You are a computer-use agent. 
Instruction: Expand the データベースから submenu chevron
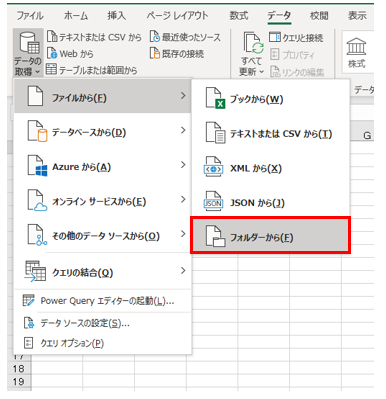tap(183, 130)
